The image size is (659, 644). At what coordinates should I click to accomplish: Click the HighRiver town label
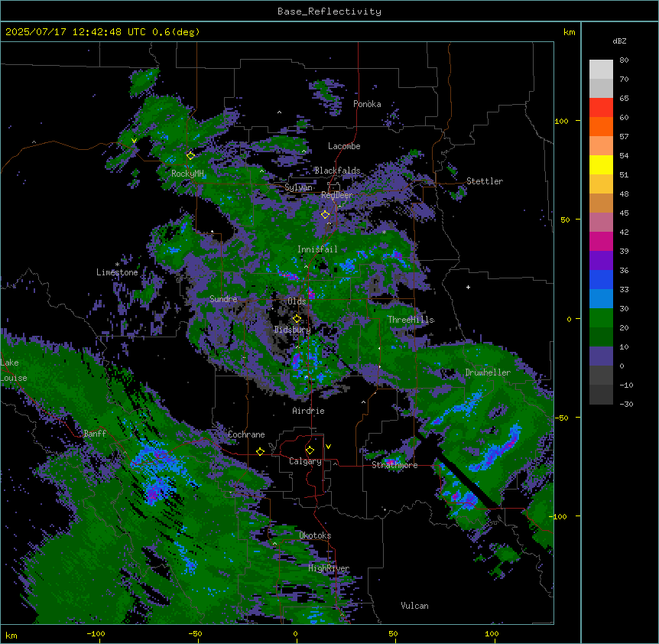[x=329, y=568]
